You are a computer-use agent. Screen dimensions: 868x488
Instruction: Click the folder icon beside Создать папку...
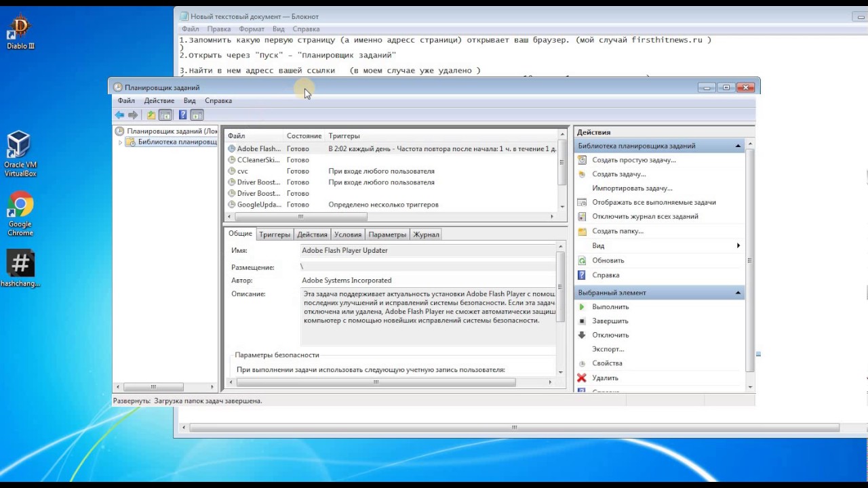582,231
